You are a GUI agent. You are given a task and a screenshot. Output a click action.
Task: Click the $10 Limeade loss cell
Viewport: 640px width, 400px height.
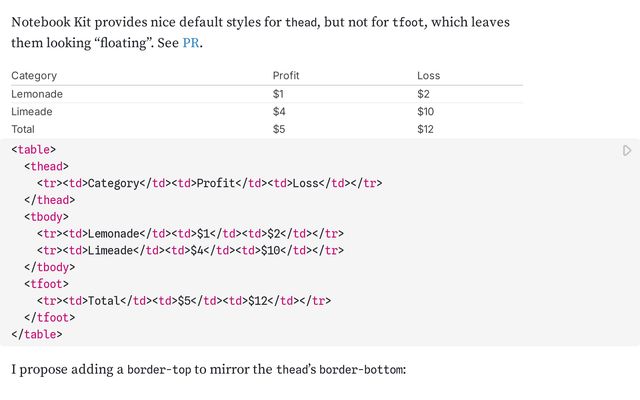426,111
